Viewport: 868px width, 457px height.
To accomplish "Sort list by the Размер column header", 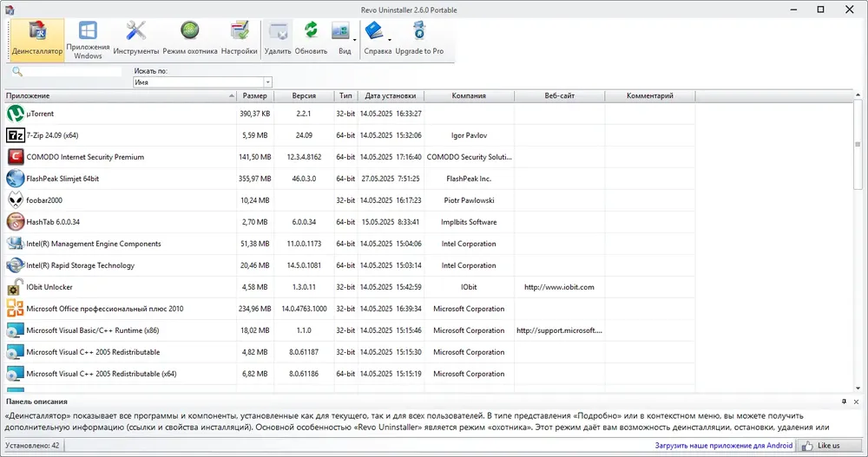I will coord(254,95).
